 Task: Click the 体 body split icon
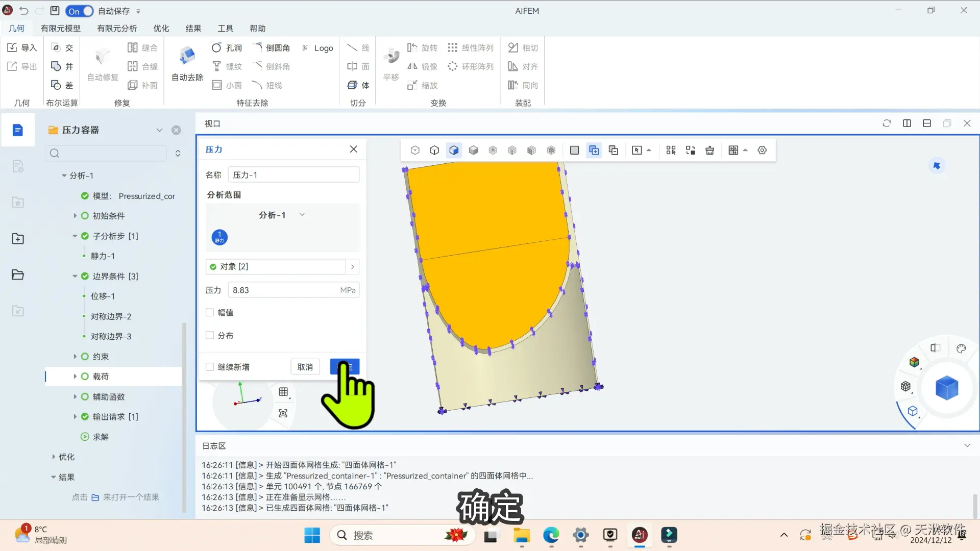pos(352,85)
